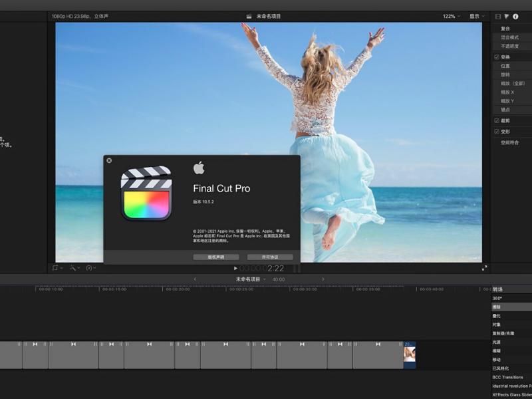Viewport: 532px width, 399px height.
Task: Go forward in timeline history arrow
Action: coord(323,279)
